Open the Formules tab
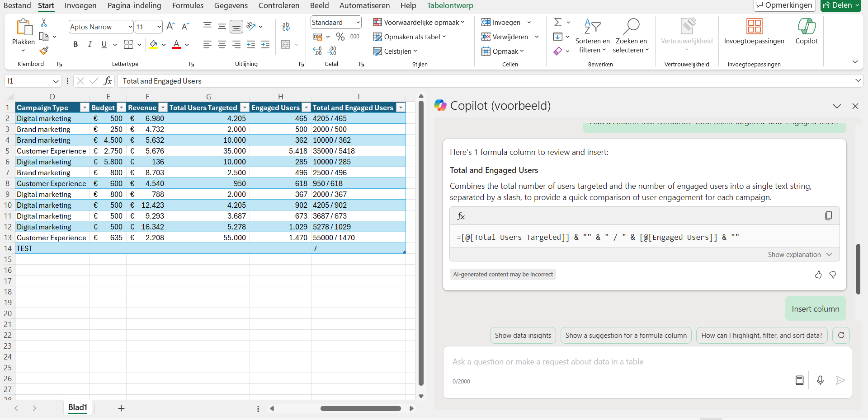Viewport: 868px width, 420px height. pyautogui.click(x=188, y=5)
